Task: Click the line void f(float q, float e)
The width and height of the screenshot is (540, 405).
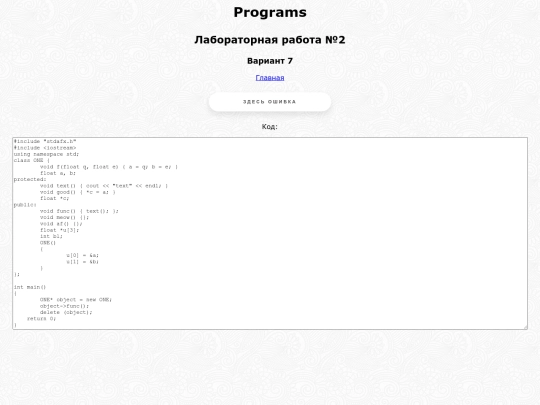Action: point(109,167)
